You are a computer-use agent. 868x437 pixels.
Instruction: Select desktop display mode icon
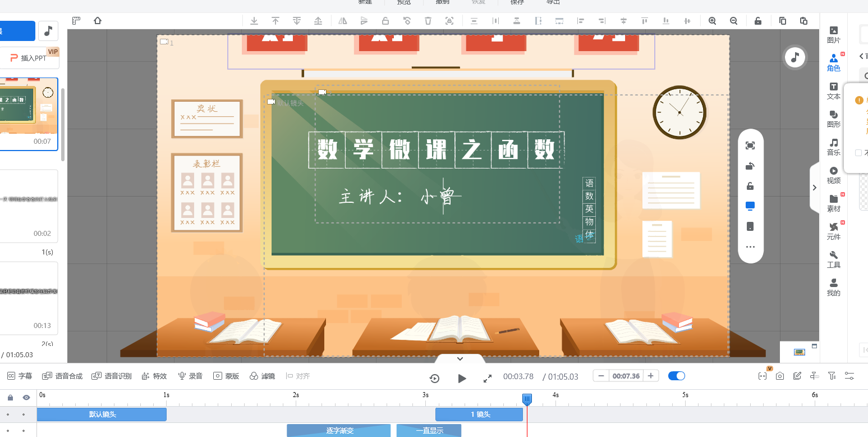750,206
